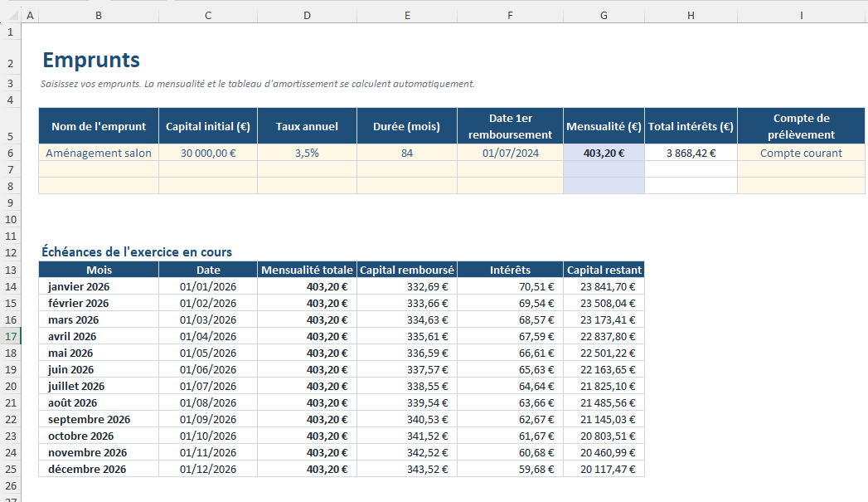Click the Mensualité 403,20 € result cell
Viewport: 868px width, 502px height.
pyautogui.click(x=604, y=153)
